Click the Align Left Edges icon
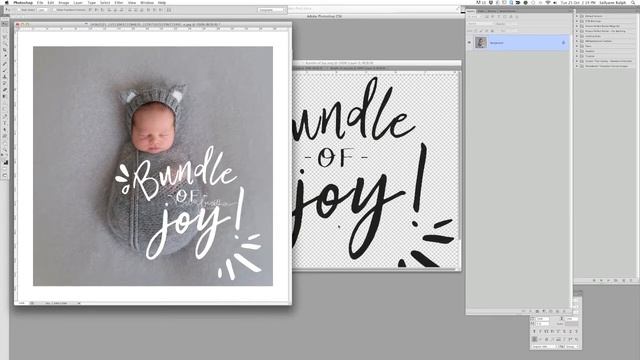 click(109, 10)
